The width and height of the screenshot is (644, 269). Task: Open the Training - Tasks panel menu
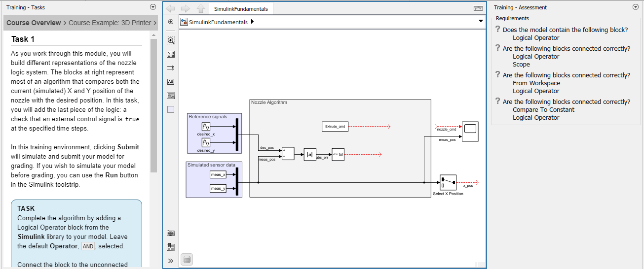(x=152, y=7)
